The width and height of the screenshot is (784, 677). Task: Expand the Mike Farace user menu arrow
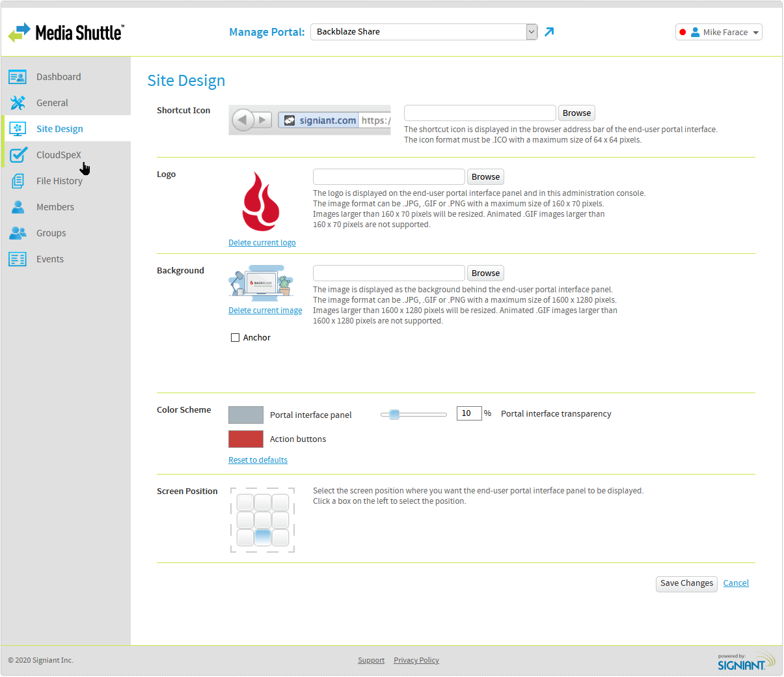tap(756, 33)
